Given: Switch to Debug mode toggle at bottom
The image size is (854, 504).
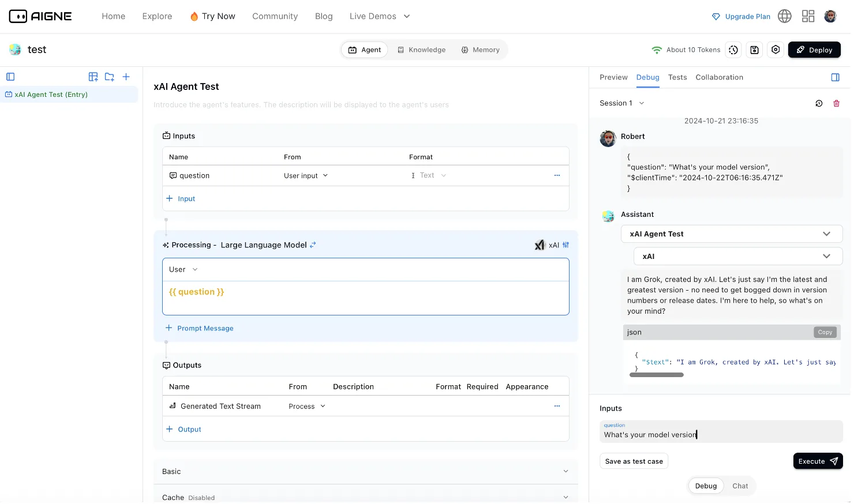Looking at the screenshot, I should click(x=706, y=486).
